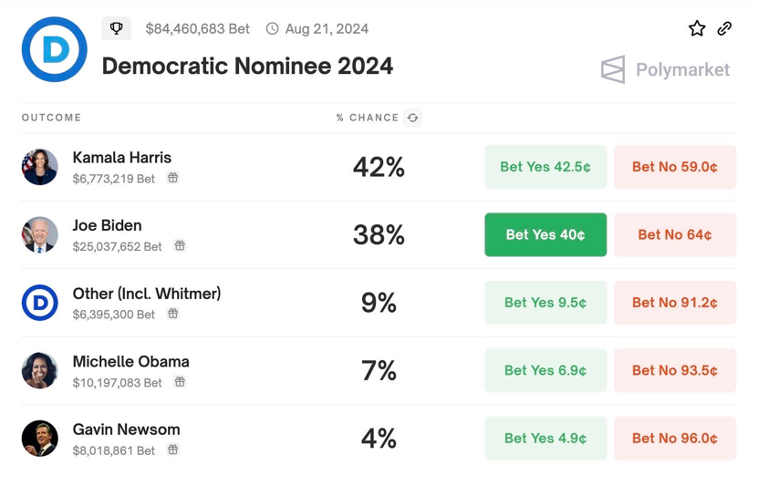This screenshot has height=487, width=758.
Task: Click gift icon under Joe Biden
Action: (x=180, y=246)
